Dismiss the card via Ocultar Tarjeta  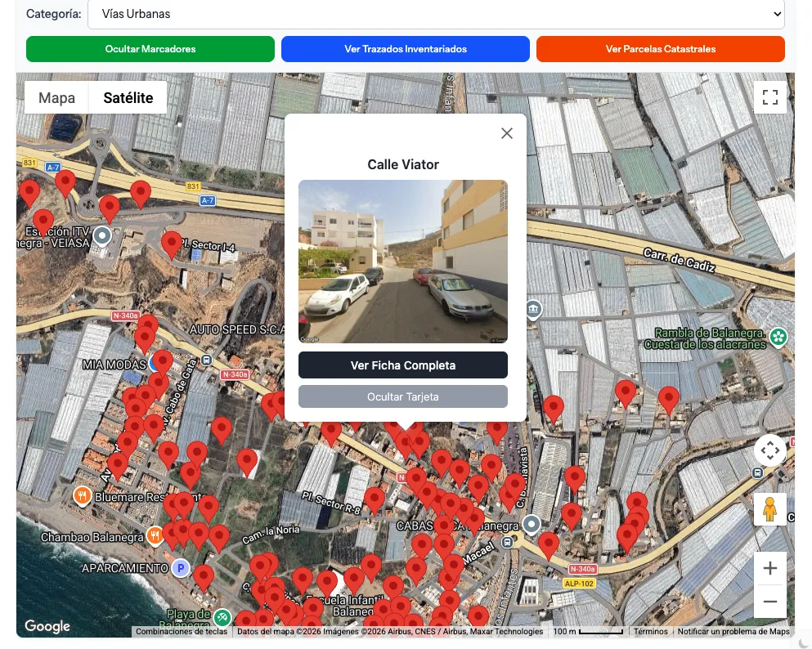coord(402,396)
